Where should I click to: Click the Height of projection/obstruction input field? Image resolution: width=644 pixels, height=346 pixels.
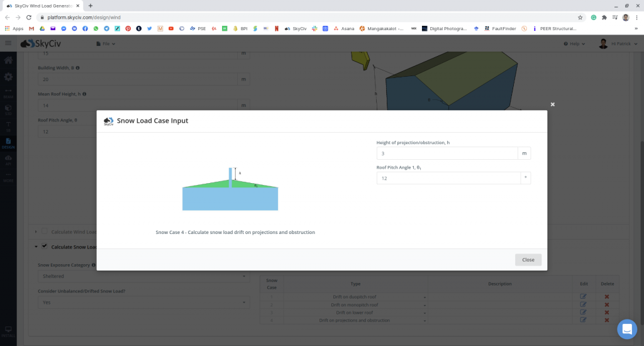tap(446, 153)
